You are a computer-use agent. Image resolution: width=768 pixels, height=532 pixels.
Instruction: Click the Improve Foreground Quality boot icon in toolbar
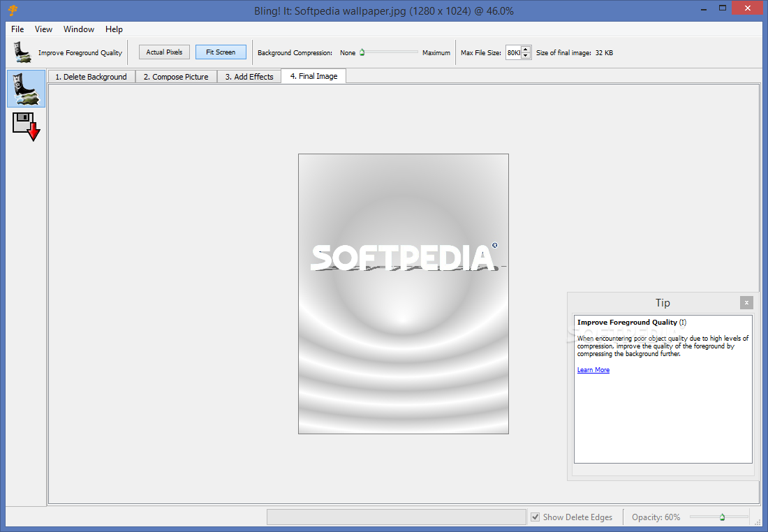click(x=22, y=52)
